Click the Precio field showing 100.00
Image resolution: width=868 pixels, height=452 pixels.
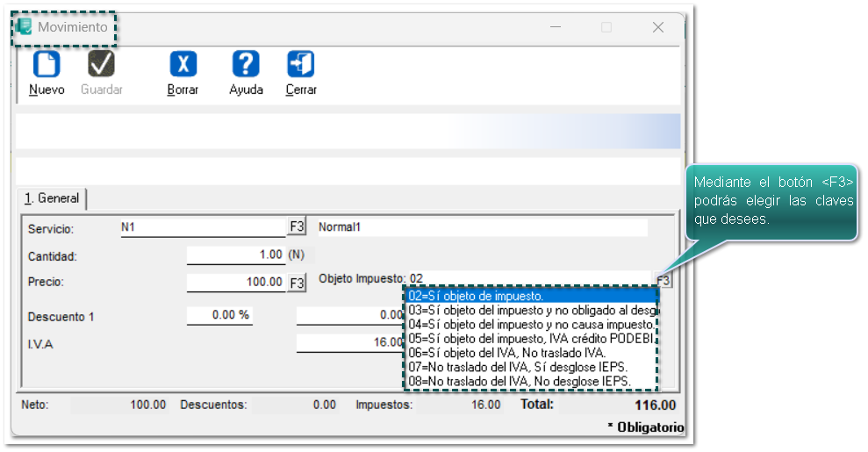[235, 283]
